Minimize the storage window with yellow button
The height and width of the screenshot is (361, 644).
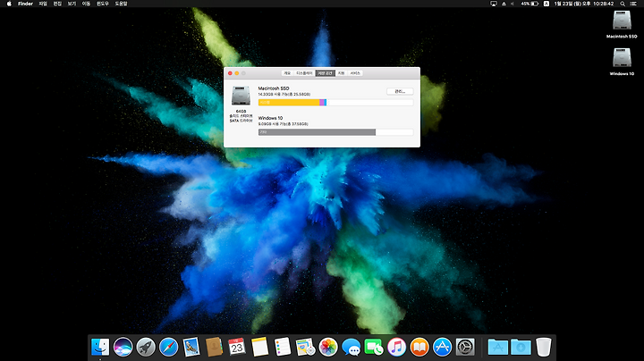pos(236,73)
